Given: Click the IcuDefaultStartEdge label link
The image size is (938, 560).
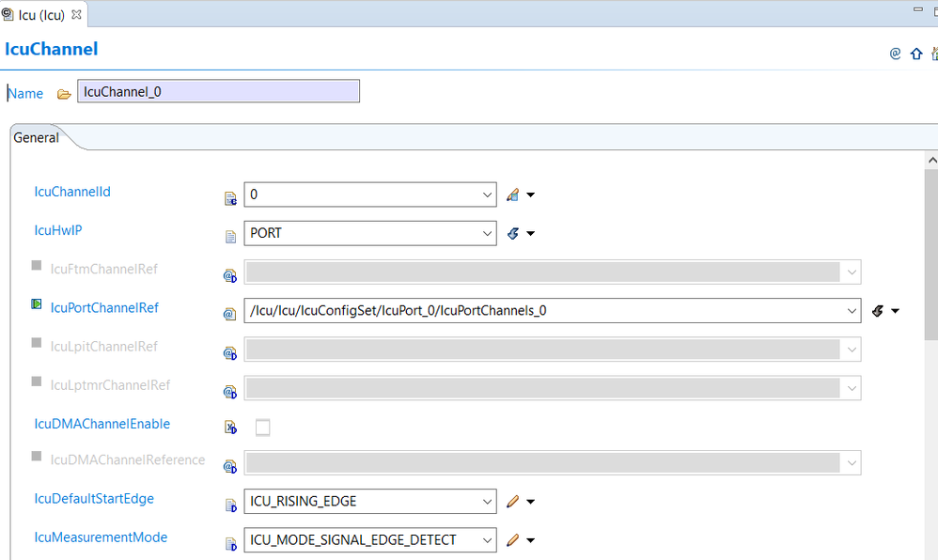Looking at the screenshot, I should coord(94,498).
